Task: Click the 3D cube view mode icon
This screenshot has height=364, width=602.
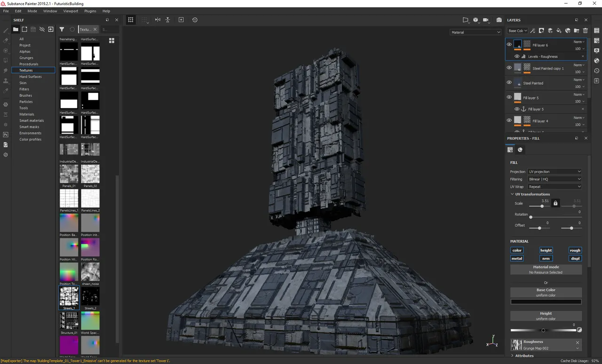Action: click(x=476, y=20)
